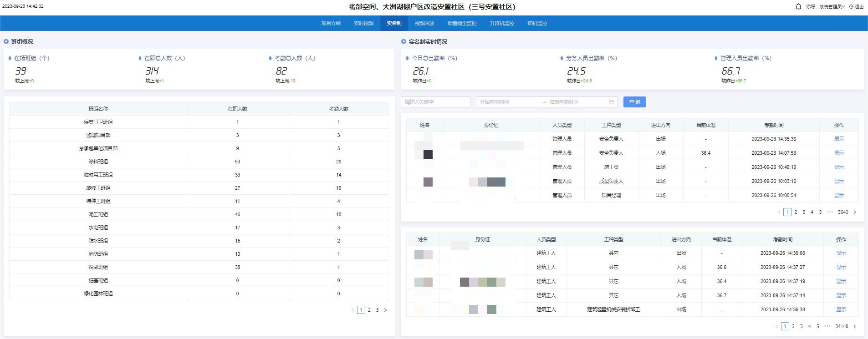
Task: Click 显示 for the 建筑起重机械安装拆卸工 row
Action: pyautogui.click(x=841, y=309)
